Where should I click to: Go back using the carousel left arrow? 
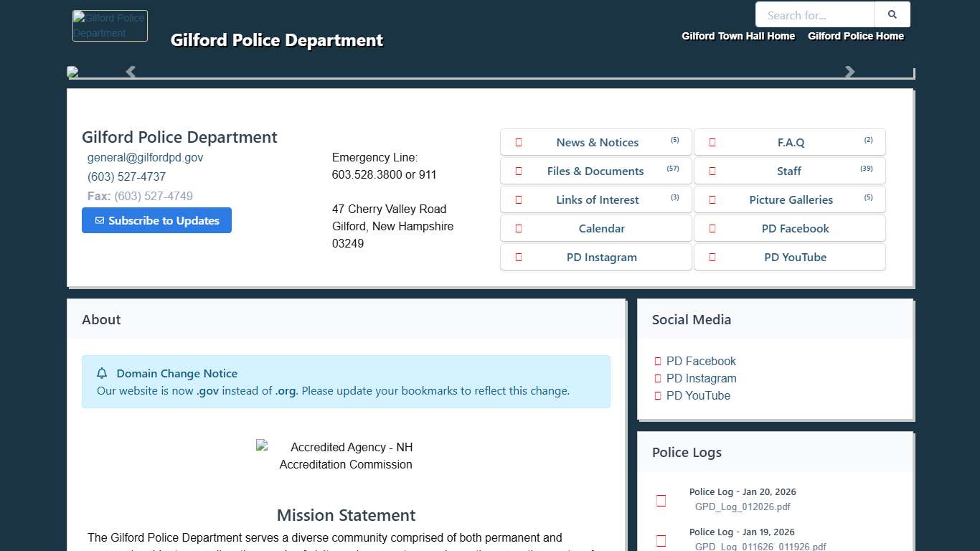(130, 72)
